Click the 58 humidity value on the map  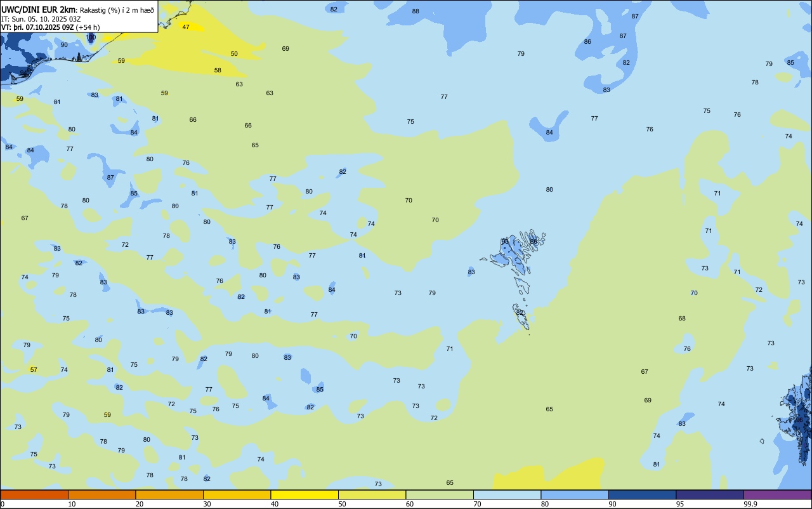[x=218, y=70]
